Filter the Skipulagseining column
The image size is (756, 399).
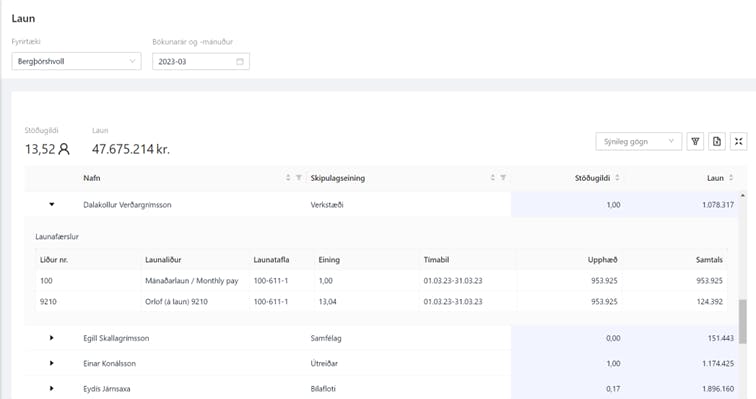tap(503, 178)
